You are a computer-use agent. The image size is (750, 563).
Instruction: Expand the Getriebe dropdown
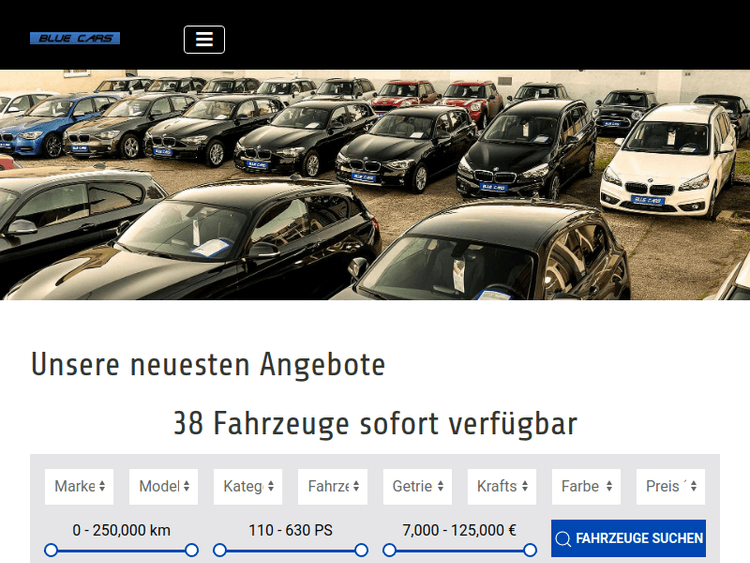[x=418, y=486]
